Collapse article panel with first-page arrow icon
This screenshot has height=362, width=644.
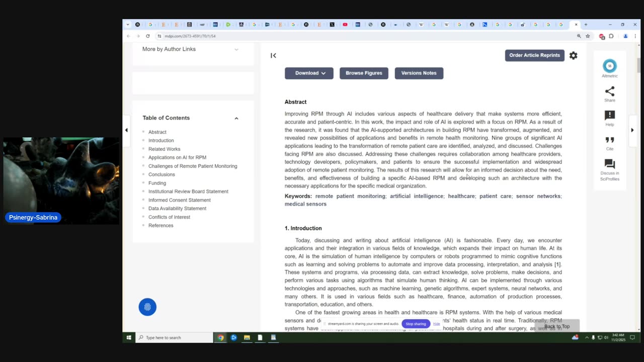coord(273,55)
